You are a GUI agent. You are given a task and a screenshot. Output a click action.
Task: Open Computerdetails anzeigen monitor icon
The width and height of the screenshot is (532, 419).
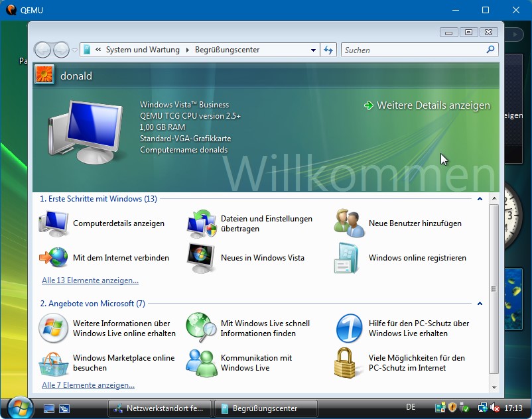(54, 223)
